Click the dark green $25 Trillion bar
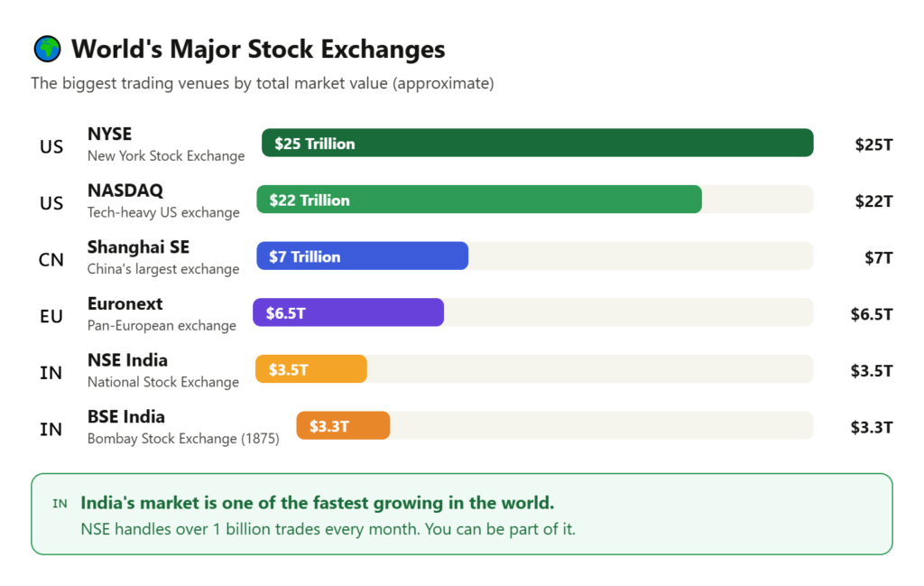924x586 pixels. [x=537, y=143]
